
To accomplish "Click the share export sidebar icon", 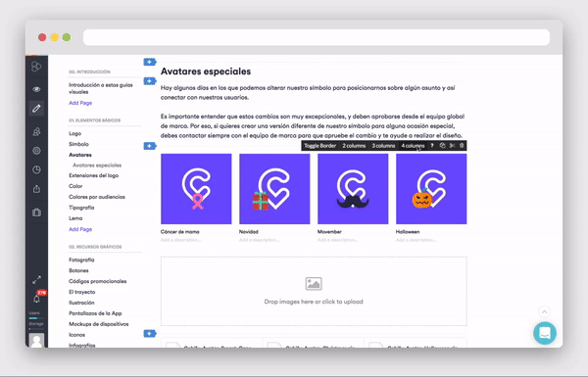I will (36, 189).
